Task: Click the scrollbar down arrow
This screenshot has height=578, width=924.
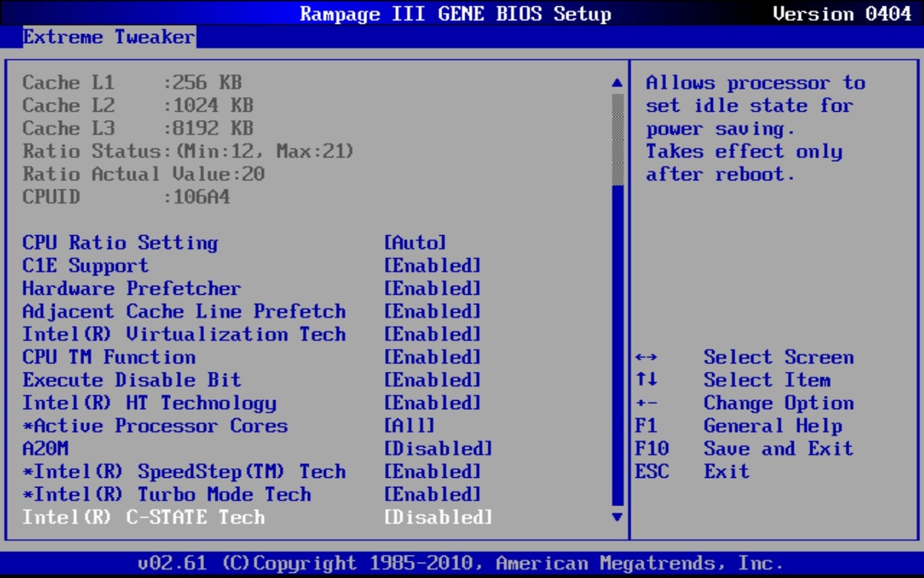Action: pos(616,517)
